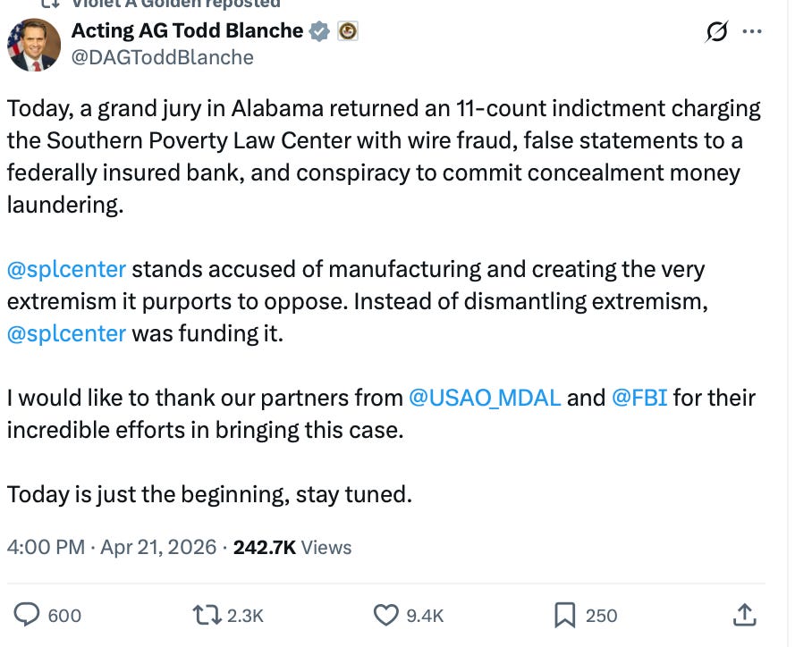
Task: Like the post with the heart icon
Action: click(x=385, y=615)
